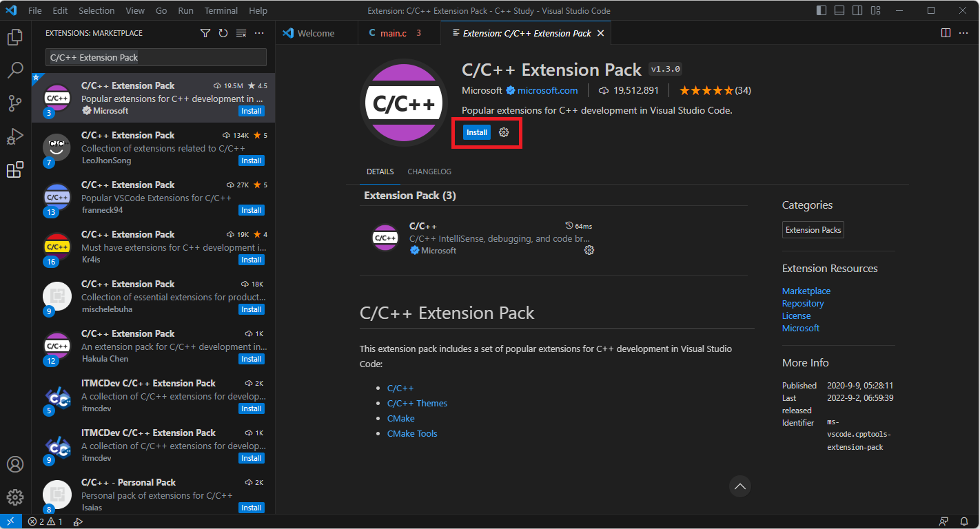Open the Source Control view
Screen dimensions: 980x529
[15, 103]
